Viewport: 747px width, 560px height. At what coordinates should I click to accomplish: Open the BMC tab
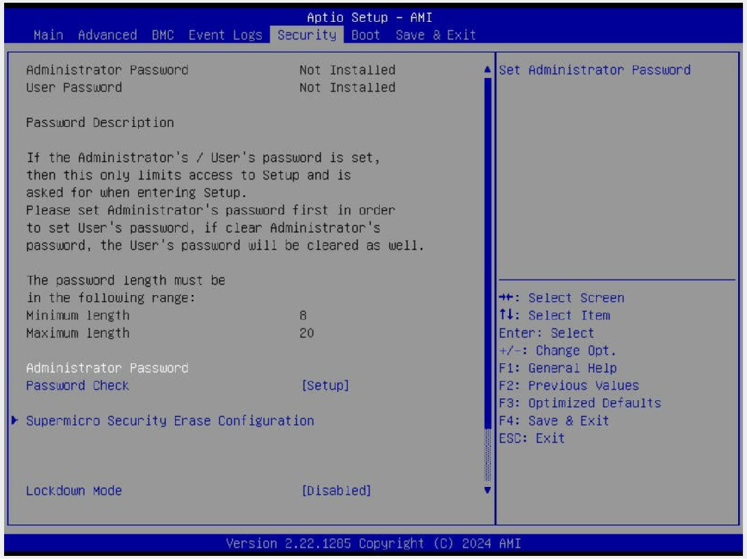point(163,35)
